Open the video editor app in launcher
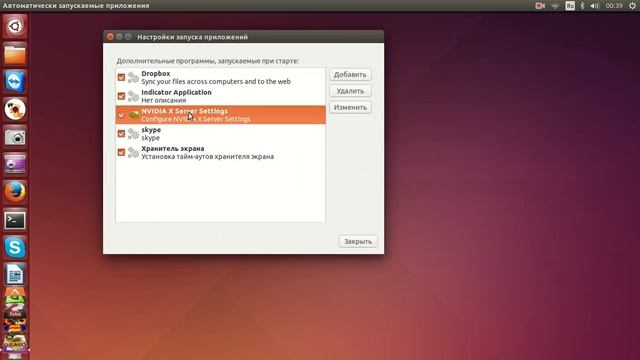Viewport: 640px width, 360px height. (15, 164)
